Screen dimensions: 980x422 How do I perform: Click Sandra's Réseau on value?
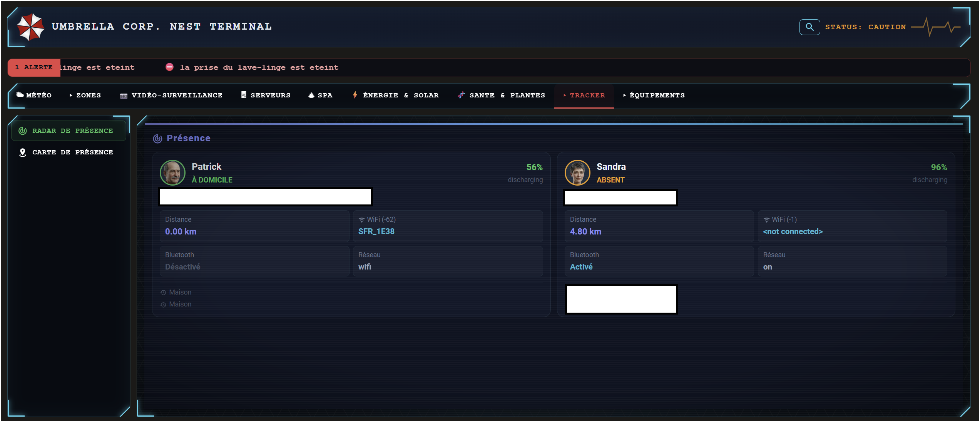click(x=768, y=267)
